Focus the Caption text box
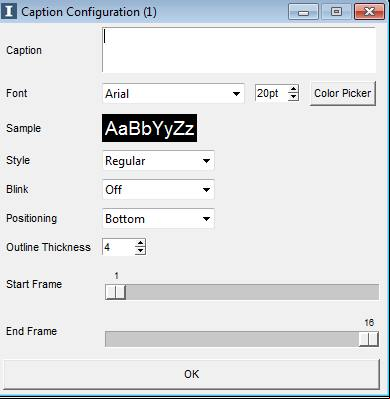Image resolution: width=390 pixels, height=399 pixels. click(239, 50)
